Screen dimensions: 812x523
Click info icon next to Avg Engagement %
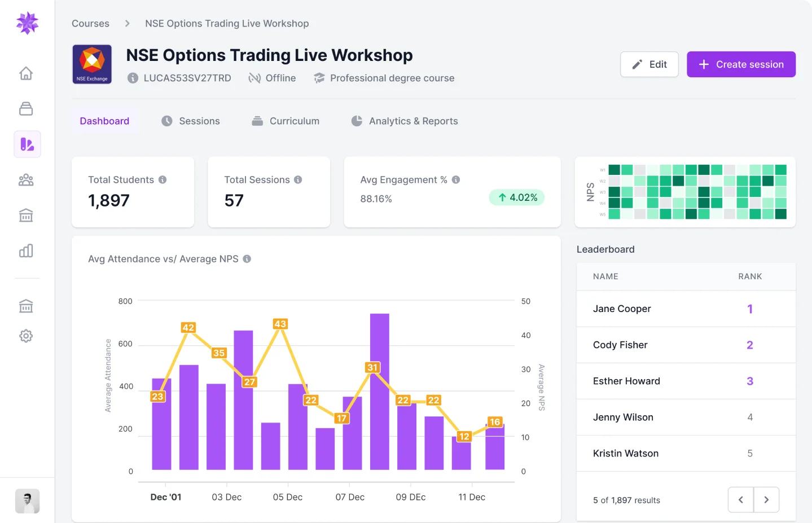coord(456,179)
